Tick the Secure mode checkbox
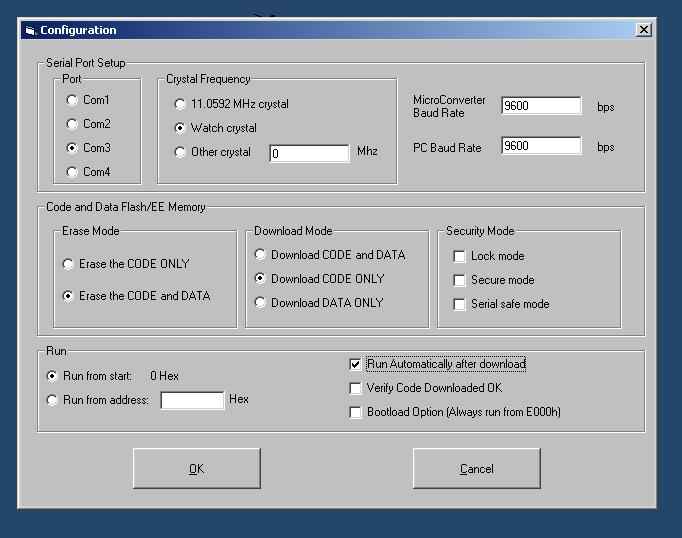 [x=460, y=280]
